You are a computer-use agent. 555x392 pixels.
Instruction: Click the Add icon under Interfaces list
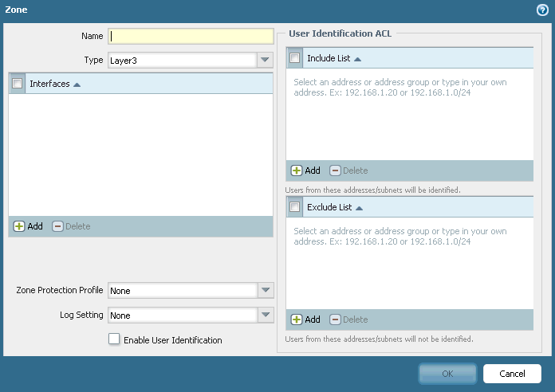point(19,226)
